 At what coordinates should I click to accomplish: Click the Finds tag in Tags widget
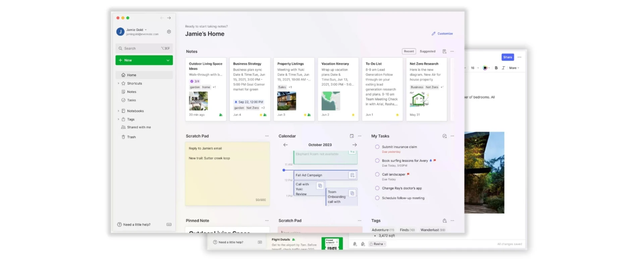pos(407,230)
